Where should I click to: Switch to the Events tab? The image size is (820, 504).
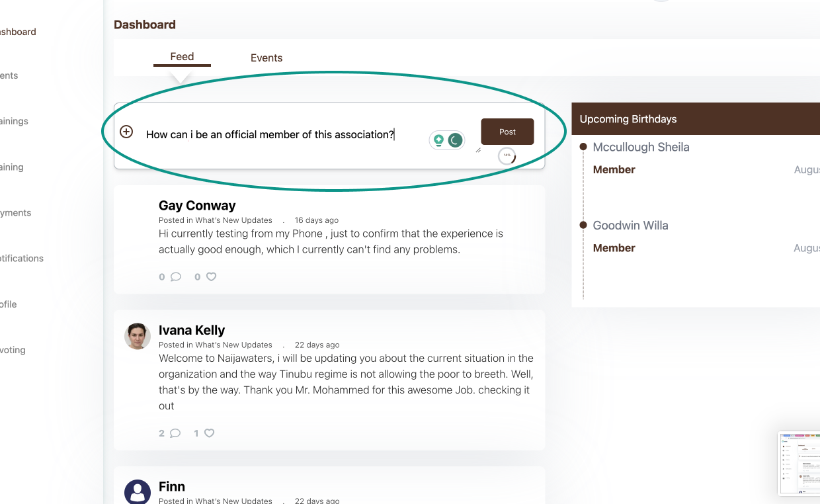pyautogui.click(x=266, y=58)
